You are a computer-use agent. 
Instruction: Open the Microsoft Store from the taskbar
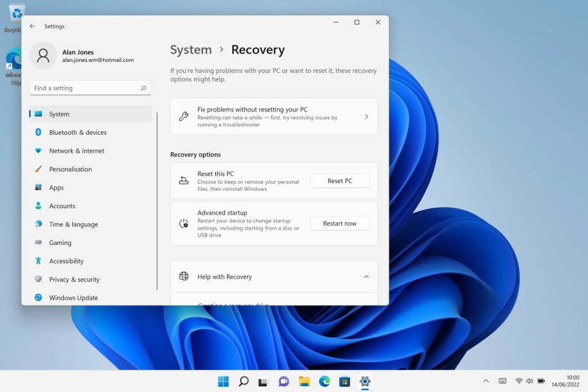(x=344, y=381)
